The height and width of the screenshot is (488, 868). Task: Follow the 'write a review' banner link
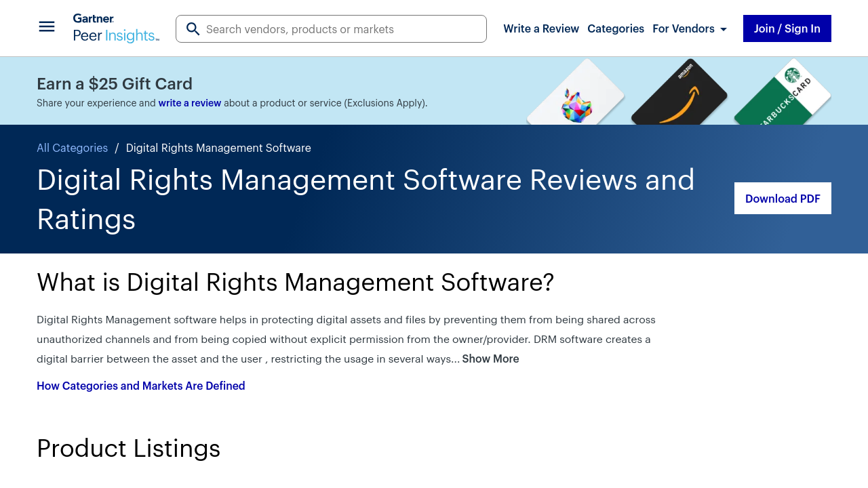point(189,103)
